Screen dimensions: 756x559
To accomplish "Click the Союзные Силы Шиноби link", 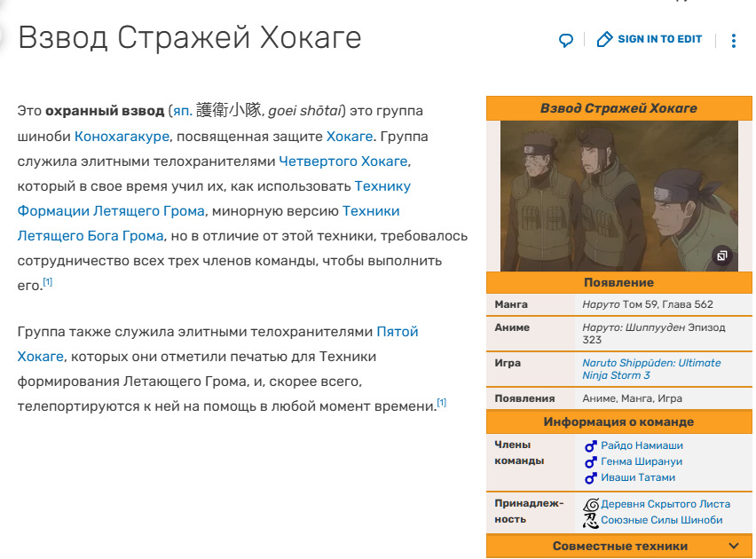I will point(661,520).
